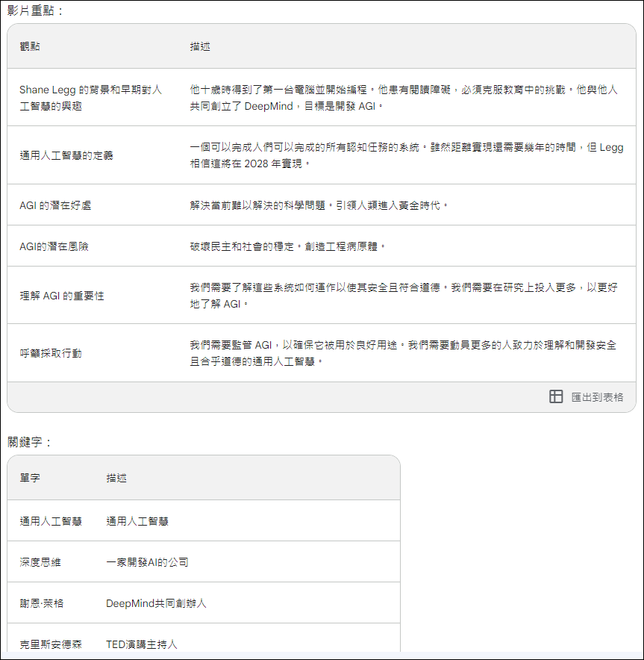Image resolution: width=644 pixels, height=660 pixels.
Task: Click the text 一家開發AI的公司
Action: click(x=147, y=562)
